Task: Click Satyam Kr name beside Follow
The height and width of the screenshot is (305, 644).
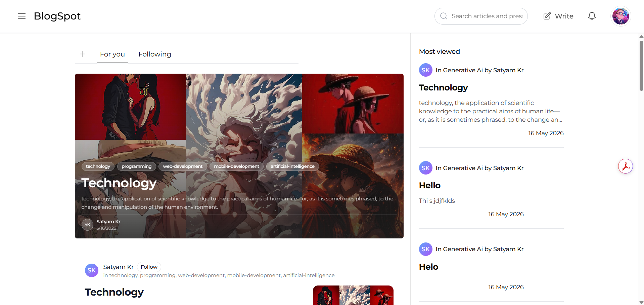Action: pyautogui.click(x=119, y=267)
